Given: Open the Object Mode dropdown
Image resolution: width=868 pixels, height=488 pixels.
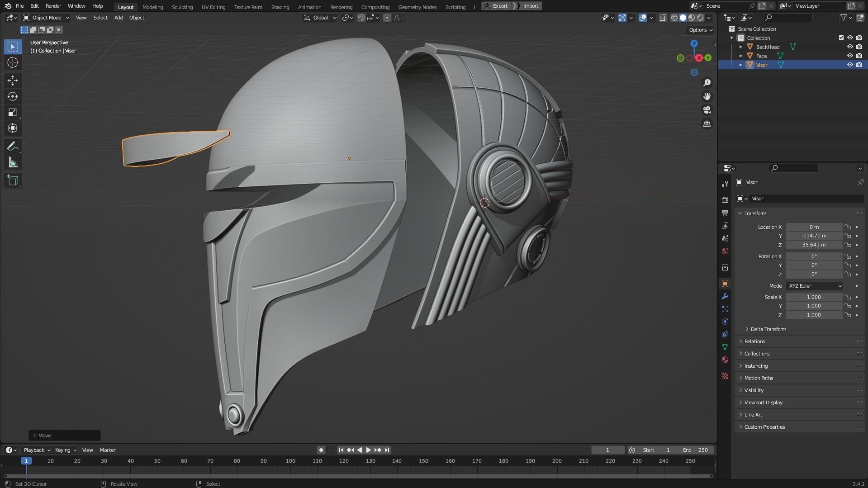Looking at the screenshot, I should [x=46, y=18].
